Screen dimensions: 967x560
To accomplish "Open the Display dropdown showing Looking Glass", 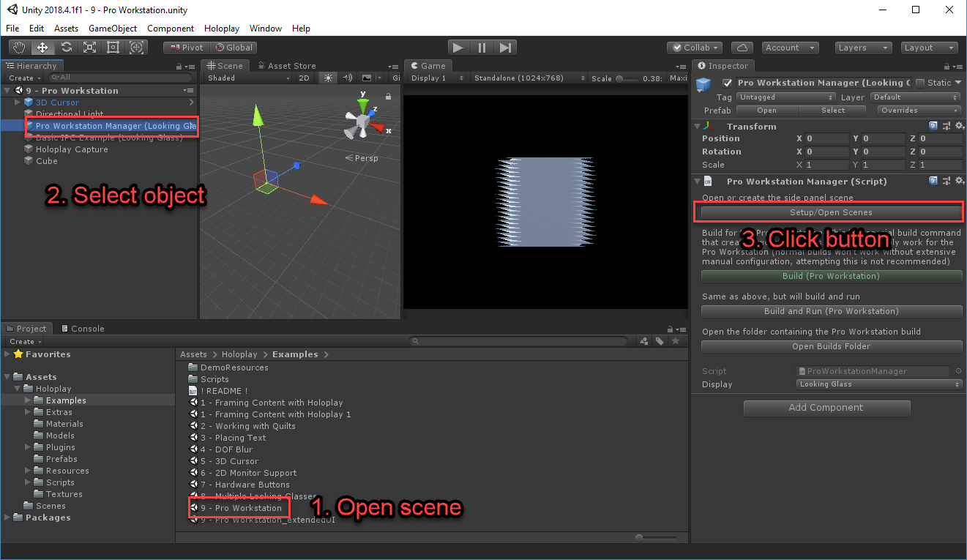I will pos(879,384).
